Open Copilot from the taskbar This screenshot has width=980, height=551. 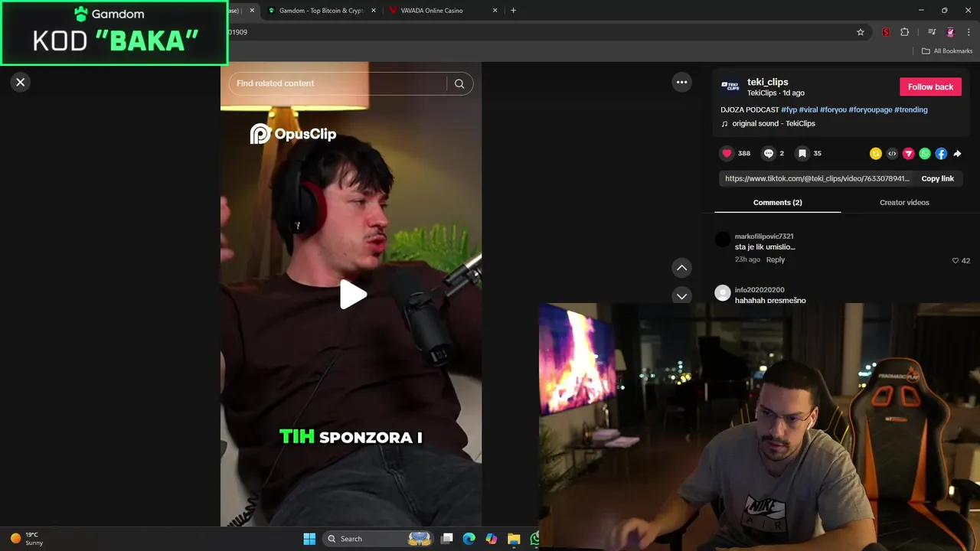coord(492,539)
